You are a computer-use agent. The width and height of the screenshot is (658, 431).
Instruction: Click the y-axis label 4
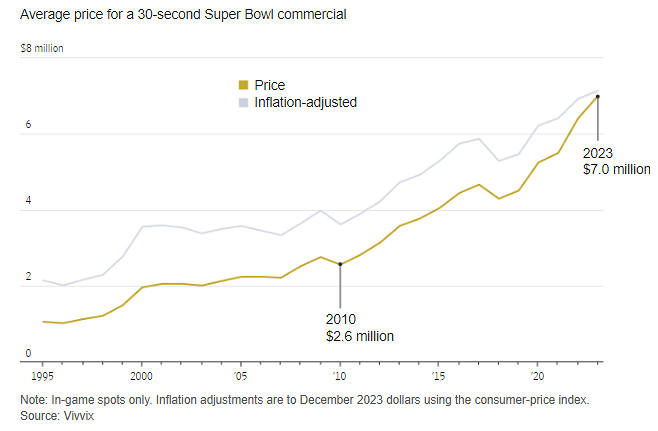tap(29, 201)
